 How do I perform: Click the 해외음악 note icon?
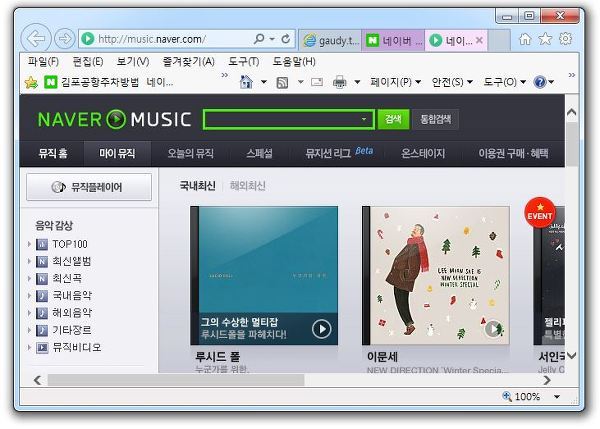click(x=42, y=313)
